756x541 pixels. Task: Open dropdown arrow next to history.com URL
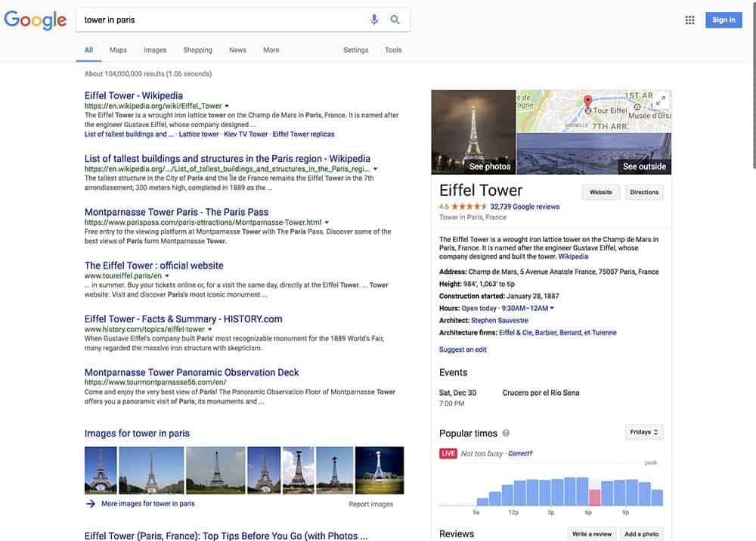209,330
